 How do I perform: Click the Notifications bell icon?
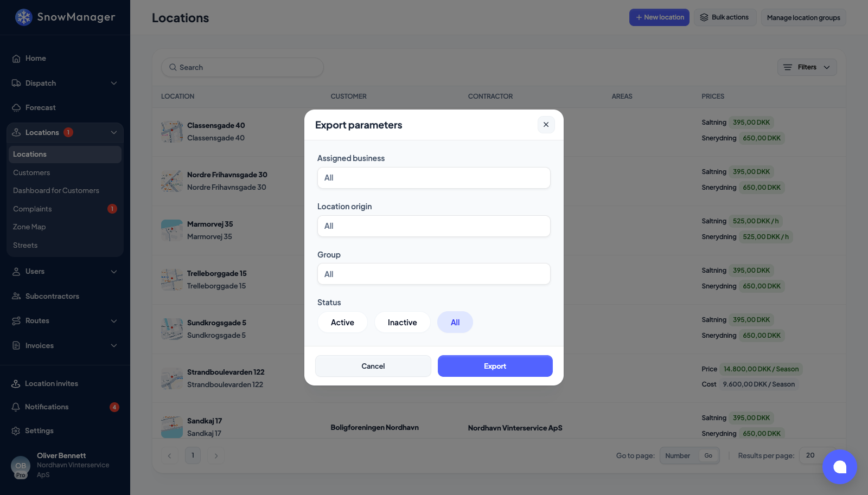point(16,407)
